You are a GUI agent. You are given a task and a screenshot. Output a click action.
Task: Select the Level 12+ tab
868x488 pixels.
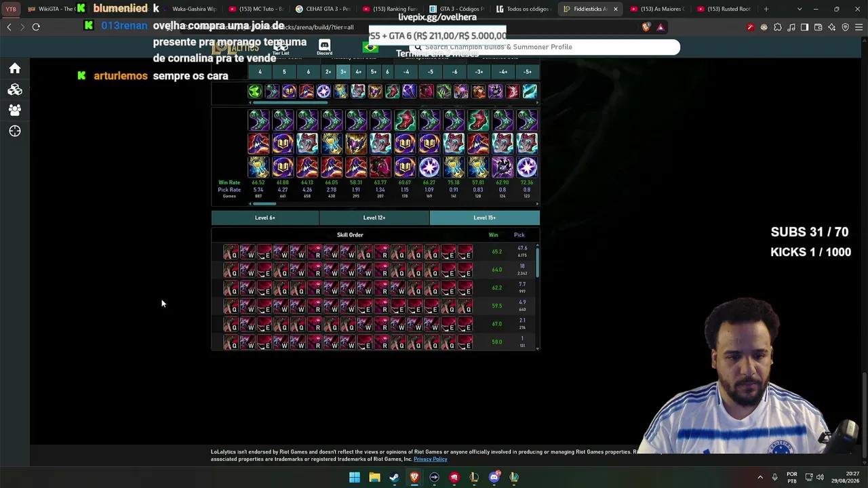[374, 218]
